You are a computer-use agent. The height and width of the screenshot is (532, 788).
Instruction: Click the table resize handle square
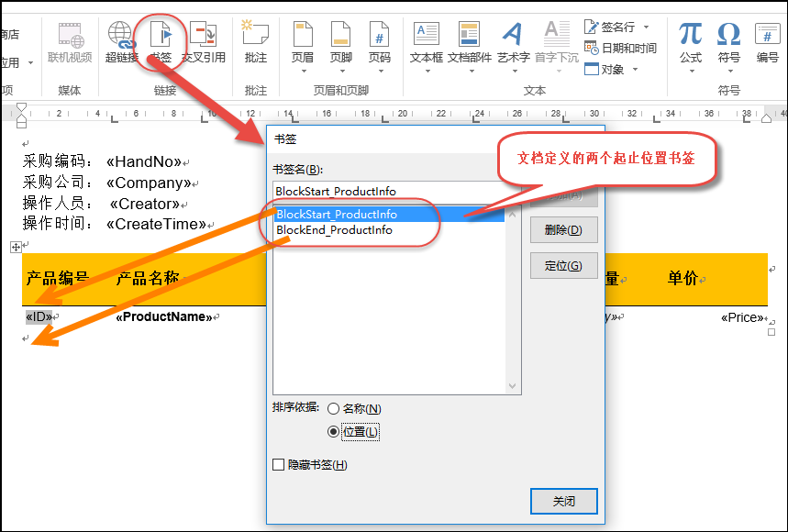coord(771,332)
